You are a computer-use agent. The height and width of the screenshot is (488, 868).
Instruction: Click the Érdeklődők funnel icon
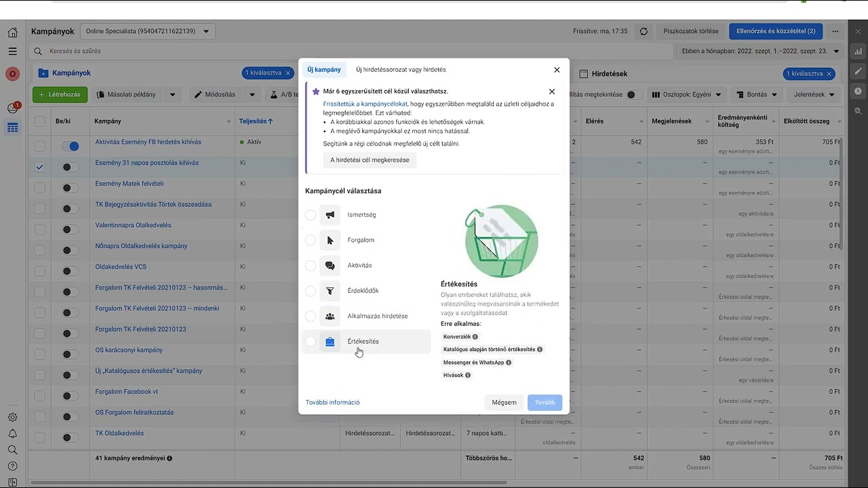click(330, 291)
